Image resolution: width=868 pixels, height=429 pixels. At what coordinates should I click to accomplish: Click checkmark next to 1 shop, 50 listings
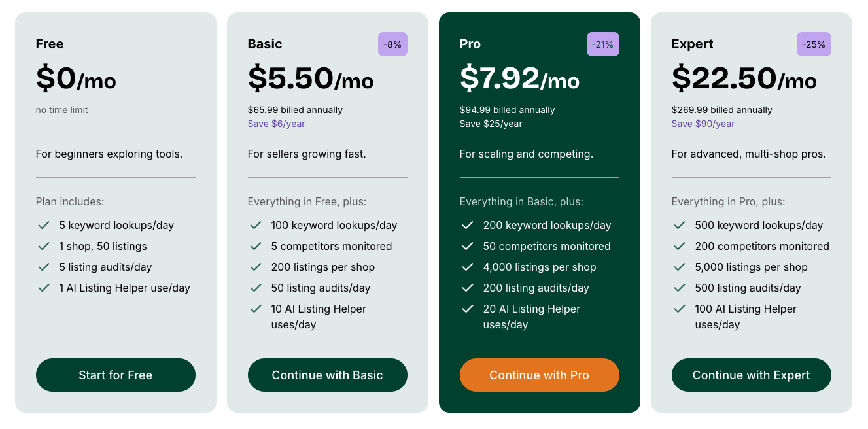pyautogui.click(x=44, y=246)
